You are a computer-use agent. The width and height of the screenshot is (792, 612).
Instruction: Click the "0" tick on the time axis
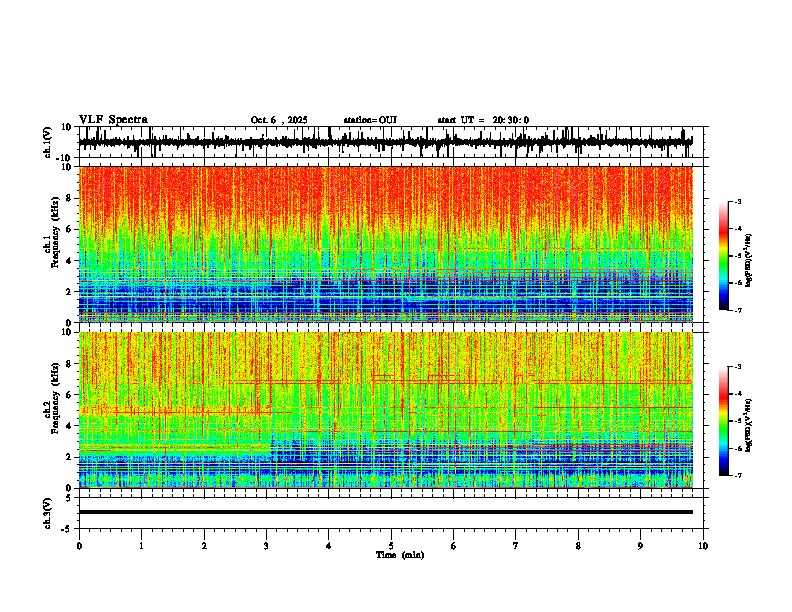click(79, 546)
